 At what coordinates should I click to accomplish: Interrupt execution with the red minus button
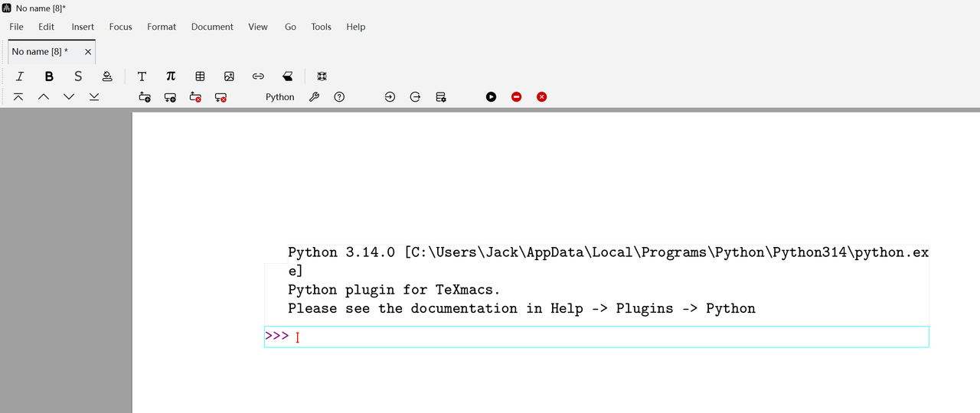pyautogui.click(x=517, y=97)
